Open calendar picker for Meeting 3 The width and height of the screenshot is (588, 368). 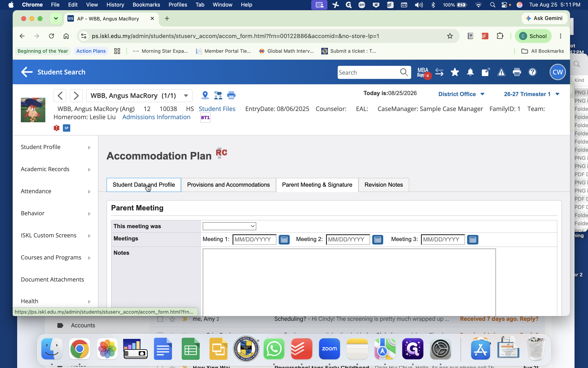point(473,239)
